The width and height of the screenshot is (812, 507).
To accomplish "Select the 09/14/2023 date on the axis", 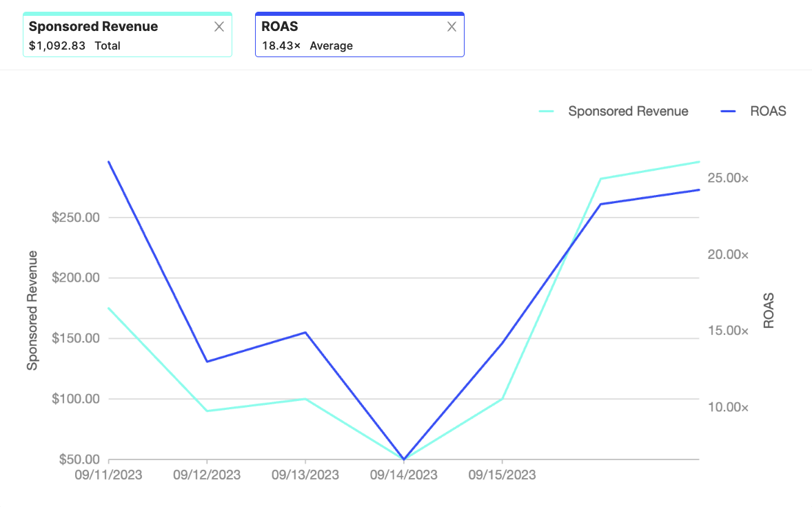I will click(x=404, y=475).
